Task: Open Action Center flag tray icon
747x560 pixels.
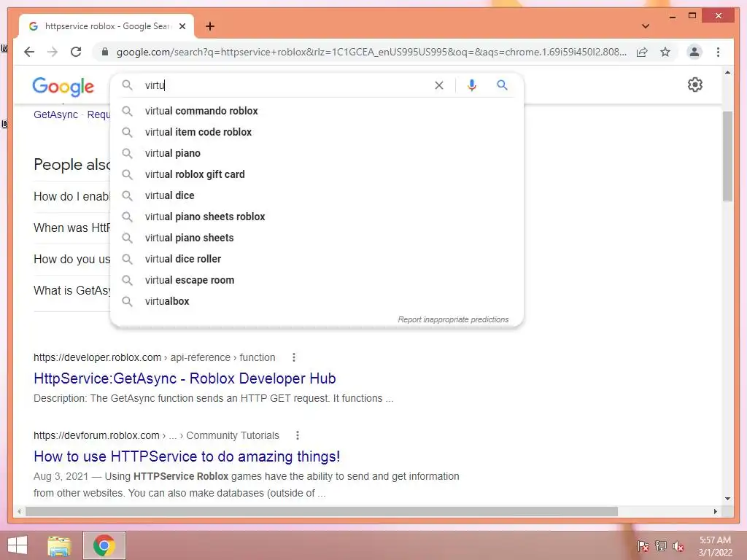Action: coord(643,546)
